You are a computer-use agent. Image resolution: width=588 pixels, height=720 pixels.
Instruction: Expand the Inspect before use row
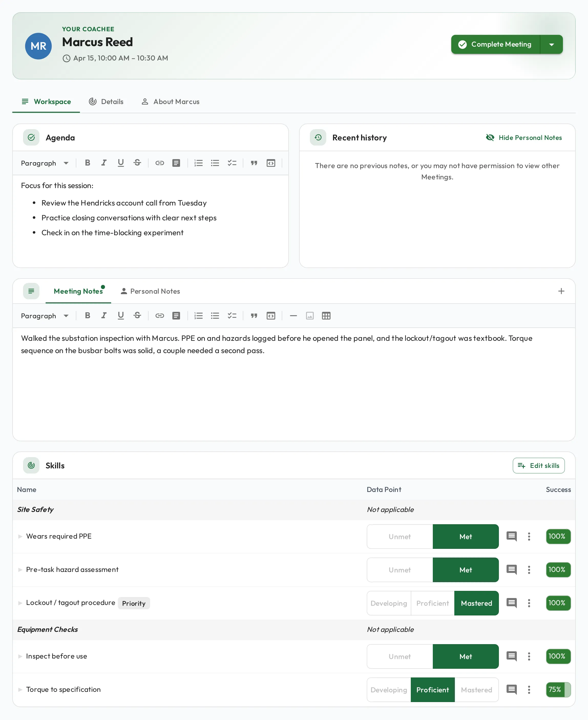[x=20, y=656]
